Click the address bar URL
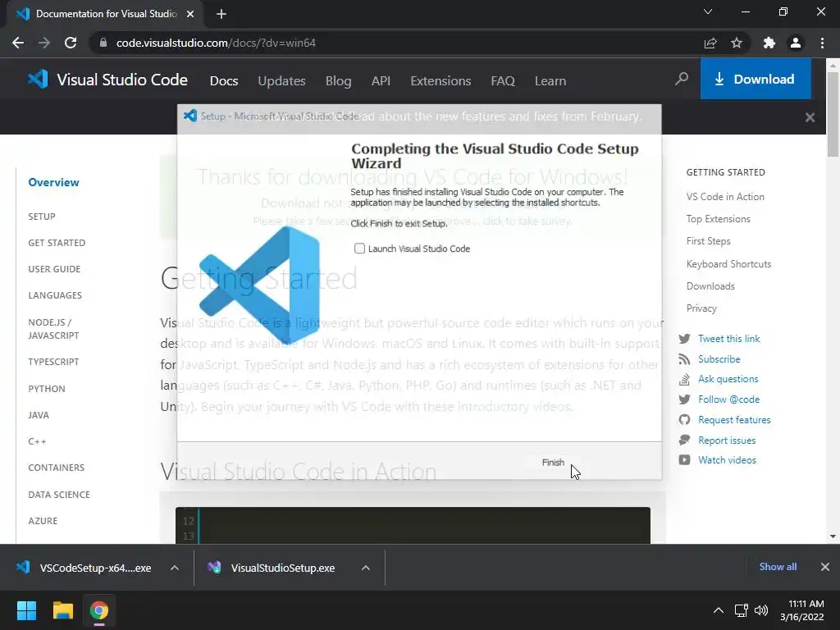 [x=216, y=43]
